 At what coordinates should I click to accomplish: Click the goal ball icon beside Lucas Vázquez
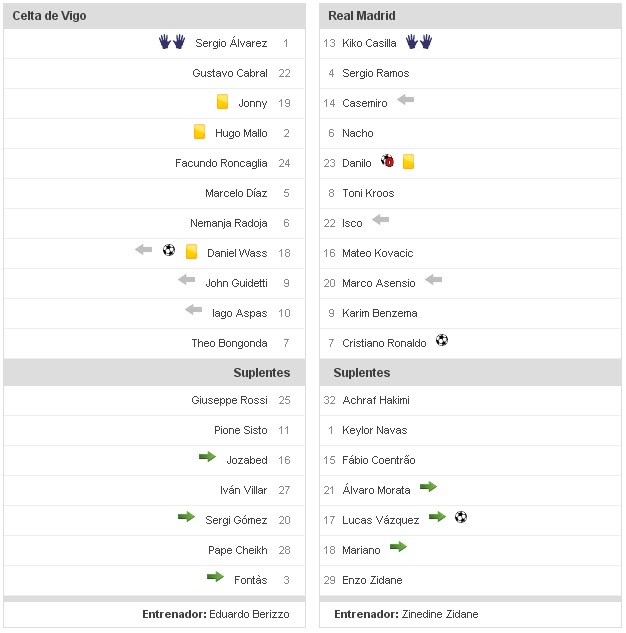460,517
